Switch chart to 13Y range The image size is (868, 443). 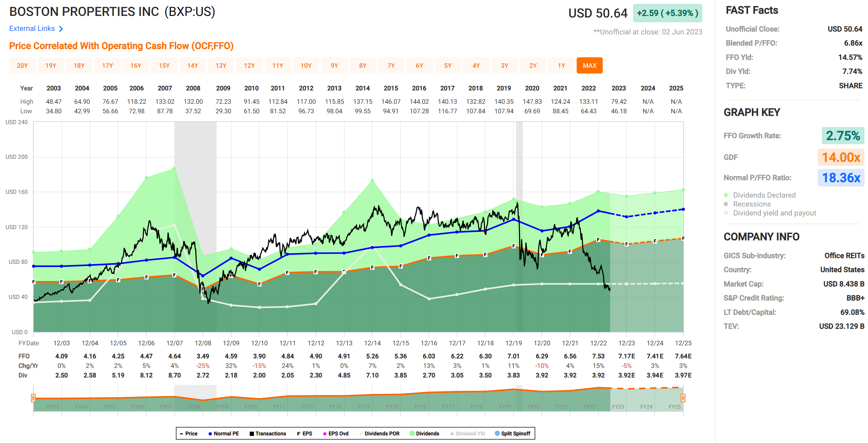tap(221, 65)
